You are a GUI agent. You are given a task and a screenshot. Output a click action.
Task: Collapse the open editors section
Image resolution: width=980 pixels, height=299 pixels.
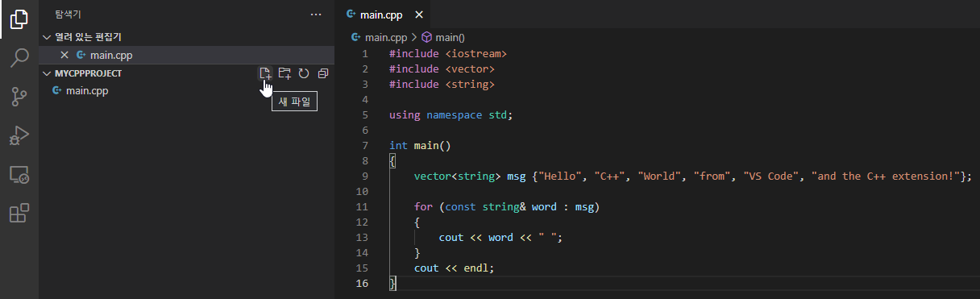46,37
